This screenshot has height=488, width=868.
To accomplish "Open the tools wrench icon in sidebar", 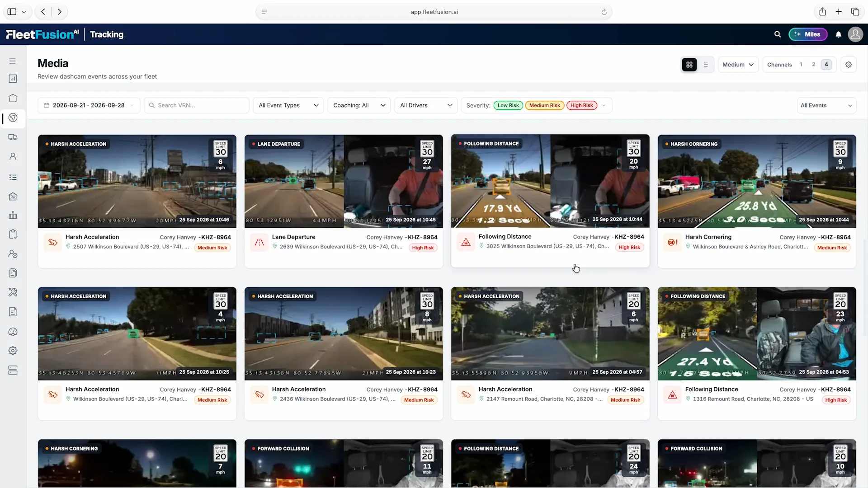I will point(13,292).
